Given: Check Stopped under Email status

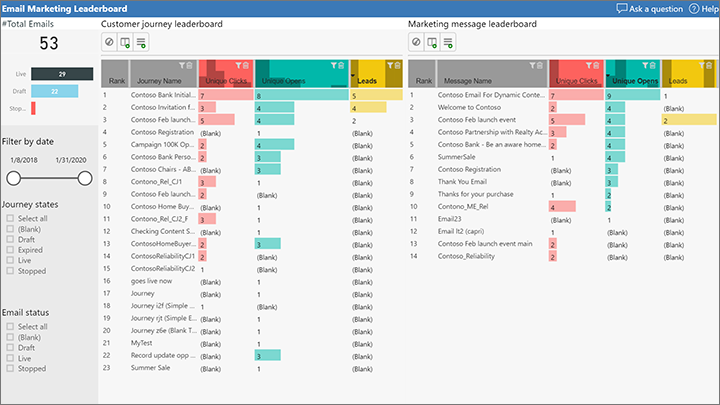Looking at the screenshot, I should pos(10,368).
